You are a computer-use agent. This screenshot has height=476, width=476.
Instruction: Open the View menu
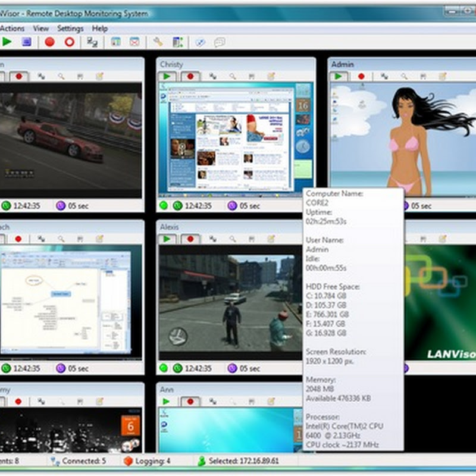click(41, 28)
